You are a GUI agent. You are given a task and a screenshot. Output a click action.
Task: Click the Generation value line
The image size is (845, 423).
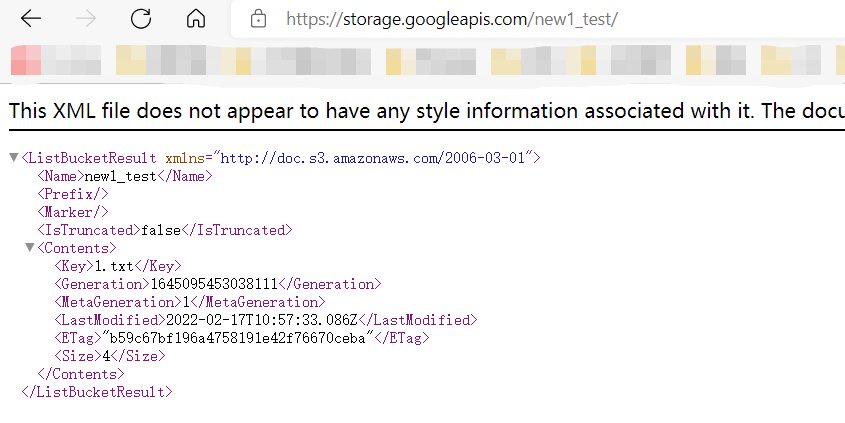(x=218, y=284)
